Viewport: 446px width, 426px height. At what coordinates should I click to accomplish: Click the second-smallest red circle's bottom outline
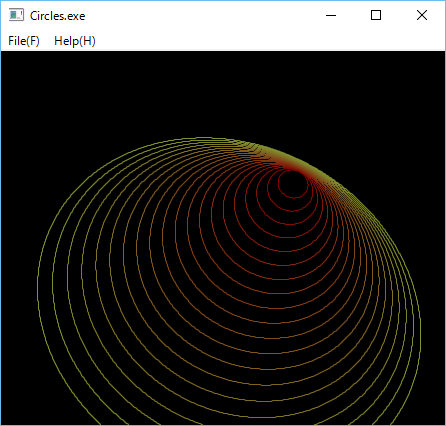coord(292,211)
